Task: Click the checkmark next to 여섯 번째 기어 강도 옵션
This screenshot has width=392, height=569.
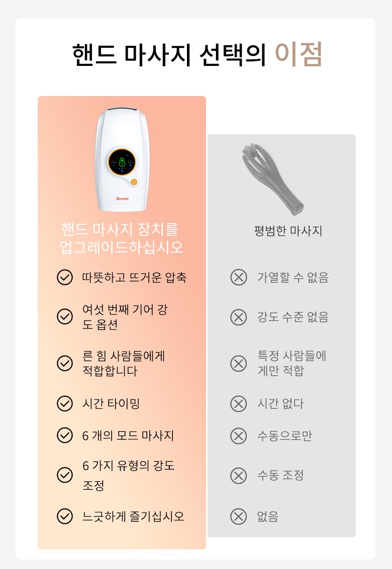Action: [x=65, y=316]
